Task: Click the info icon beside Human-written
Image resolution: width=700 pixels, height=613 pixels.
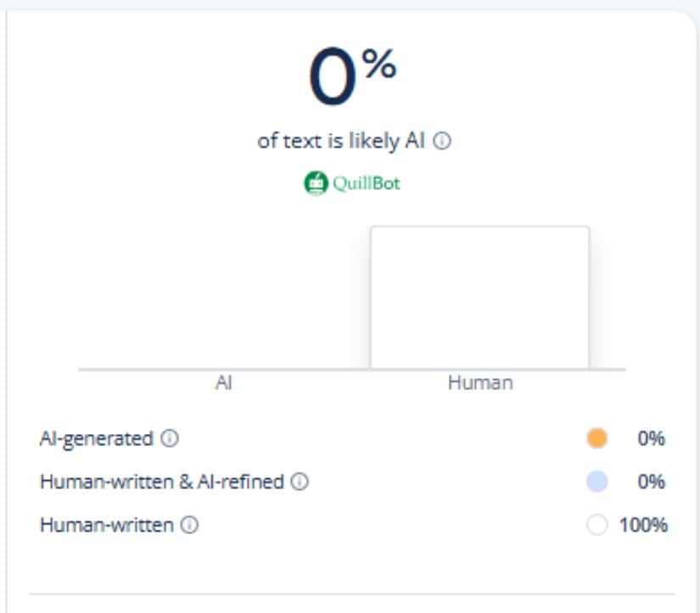Action: [x=190, y=526]
